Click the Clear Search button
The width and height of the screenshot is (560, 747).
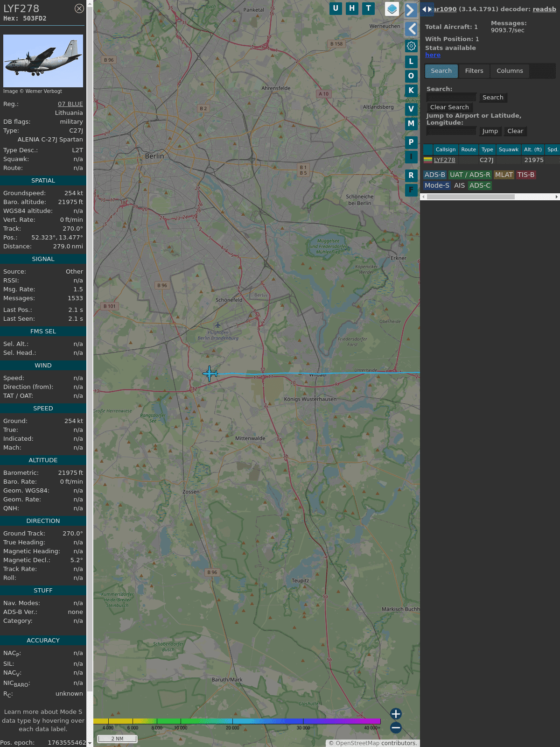click(x=449, y=107)
